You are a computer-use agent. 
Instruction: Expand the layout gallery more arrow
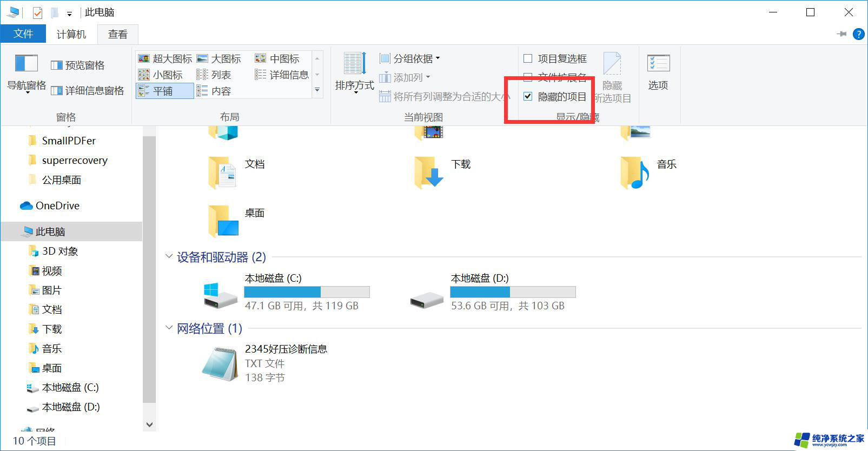(x=317, y=90)
